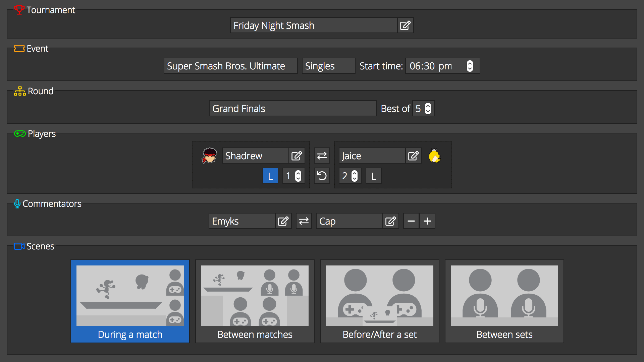Viewport: 644px width, 362px height.
Task: Add a new commentator with plus button
Action: [427, 221]
